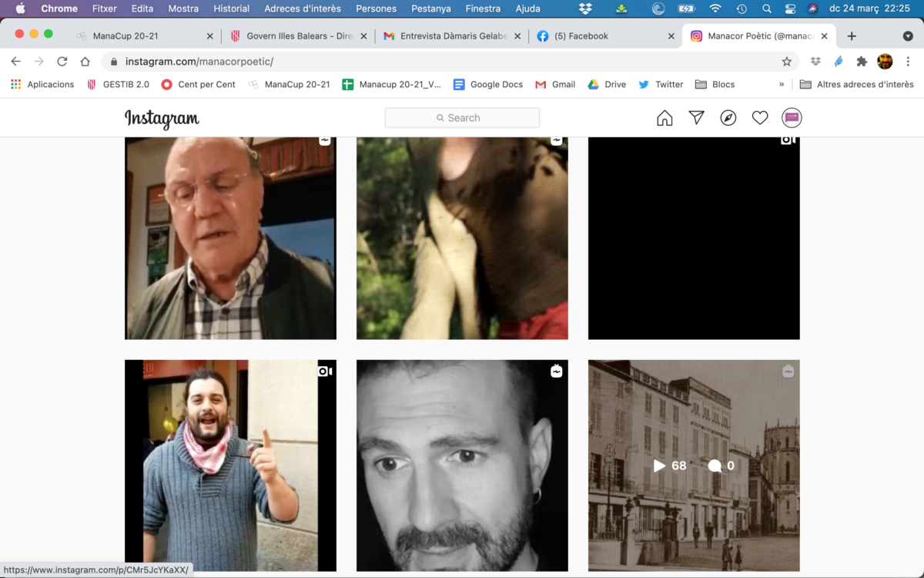924x578 pixels.
Task: Open macOS Control Center toggles
Action: point(790,8)
